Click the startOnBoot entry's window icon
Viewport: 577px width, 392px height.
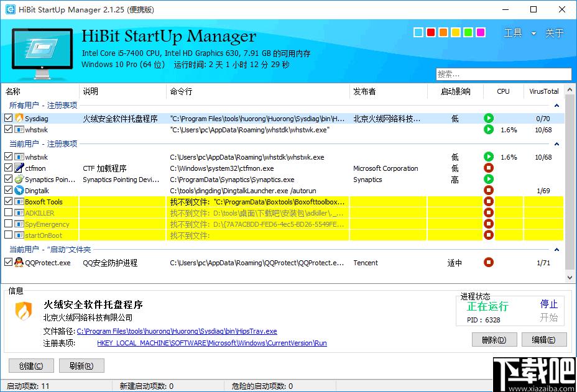tap(19, 235)
